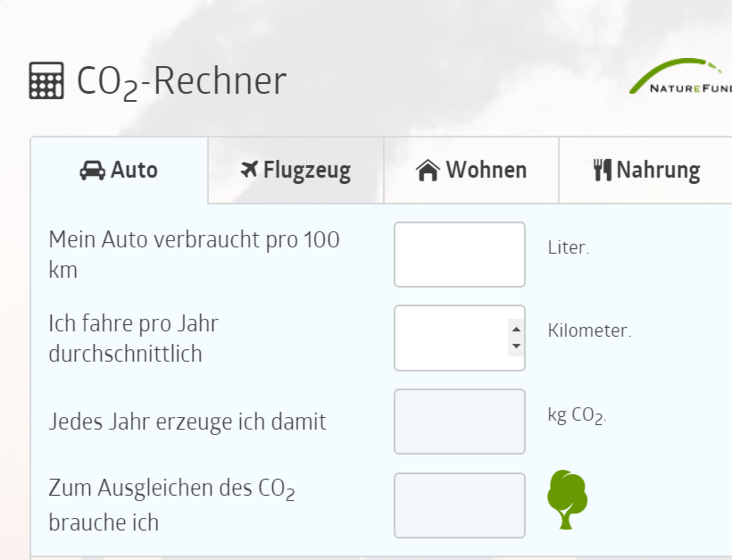Click the CO2-Rechner heading text

(x=181, y=82)
